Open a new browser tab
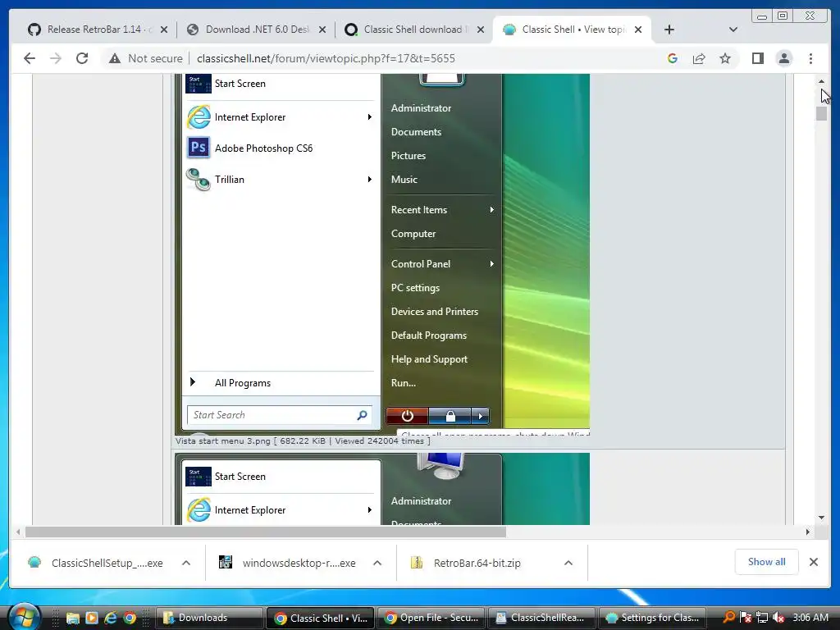Image resolution: width=840 pixels, height=630 pixels. [x=669, y=30]
